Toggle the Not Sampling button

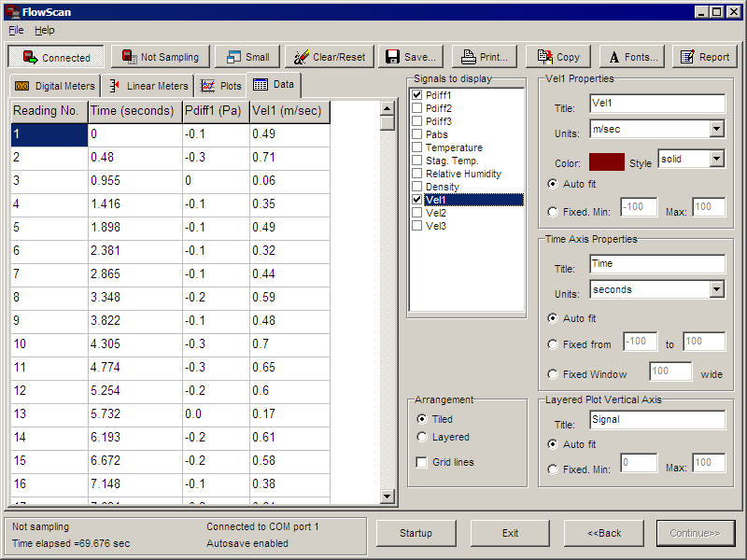pos(161,57)
